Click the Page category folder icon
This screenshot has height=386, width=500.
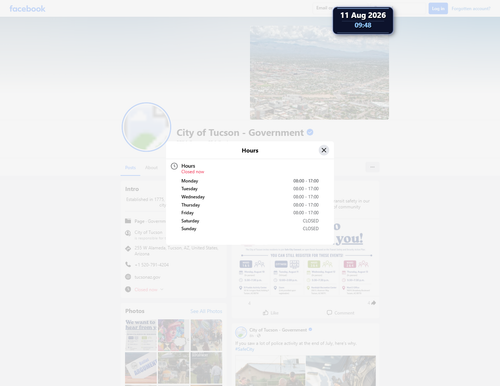coord(128,221)
